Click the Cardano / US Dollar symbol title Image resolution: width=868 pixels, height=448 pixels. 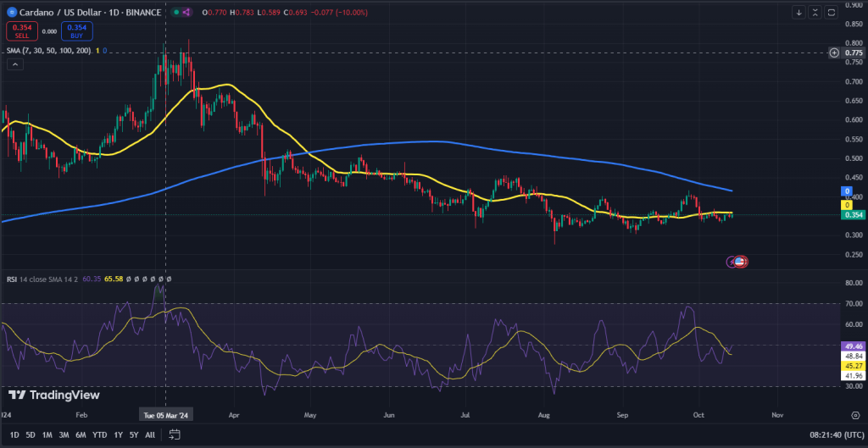[89, 12]
